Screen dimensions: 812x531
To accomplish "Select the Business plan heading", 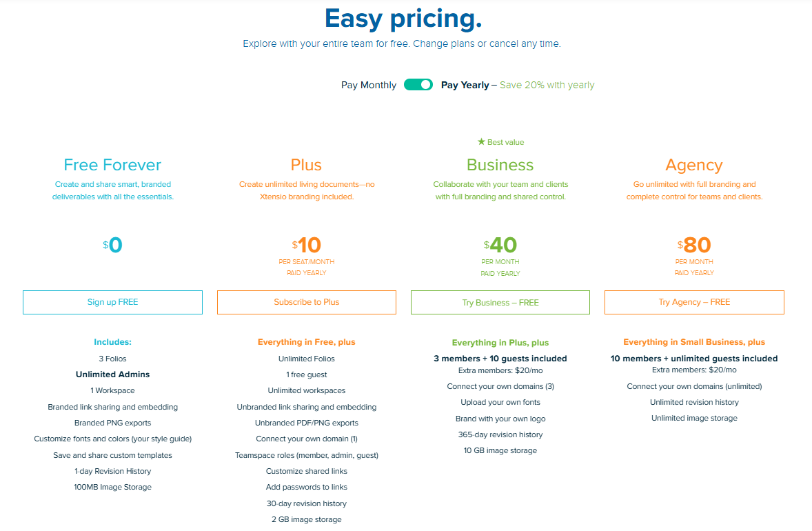I will (x=500, y=165).
